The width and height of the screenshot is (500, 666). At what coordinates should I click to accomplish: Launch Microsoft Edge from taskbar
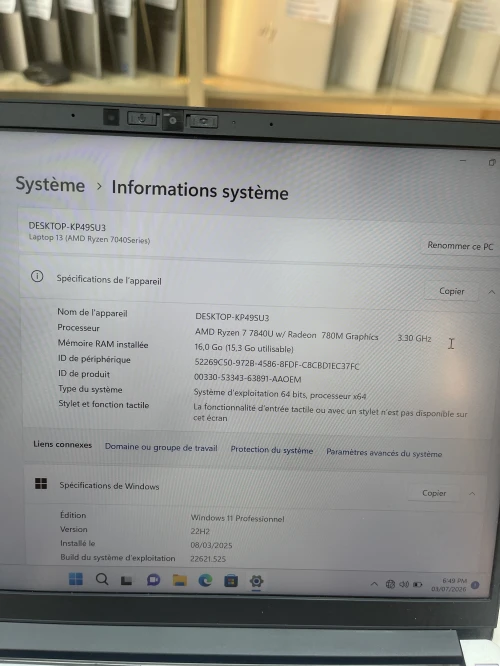[205, 580]
